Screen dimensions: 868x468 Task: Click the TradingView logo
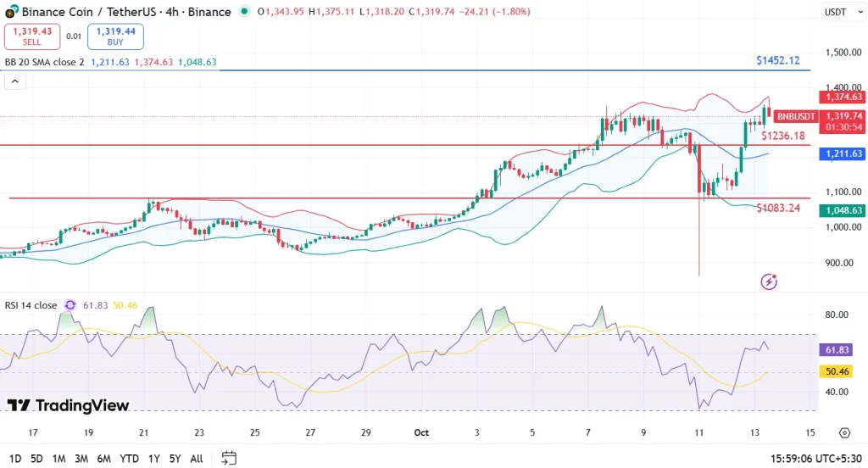coord(68,405)
